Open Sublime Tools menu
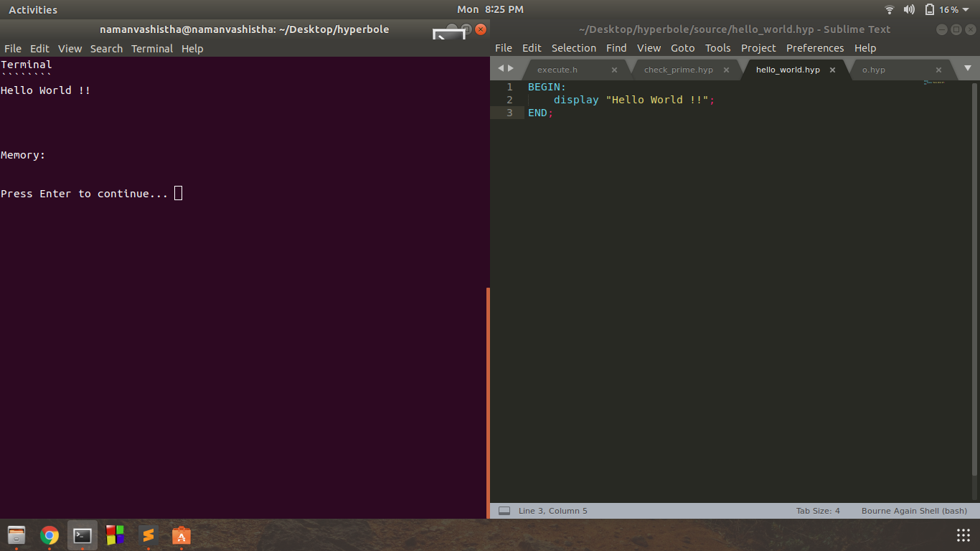980x551 pixels. point(717,48)
